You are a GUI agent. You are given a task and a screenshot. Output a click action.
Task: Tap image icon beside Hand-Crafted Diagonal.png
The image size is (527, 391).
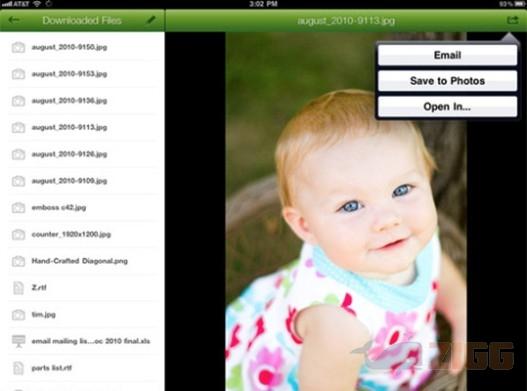tap(18, 261)
